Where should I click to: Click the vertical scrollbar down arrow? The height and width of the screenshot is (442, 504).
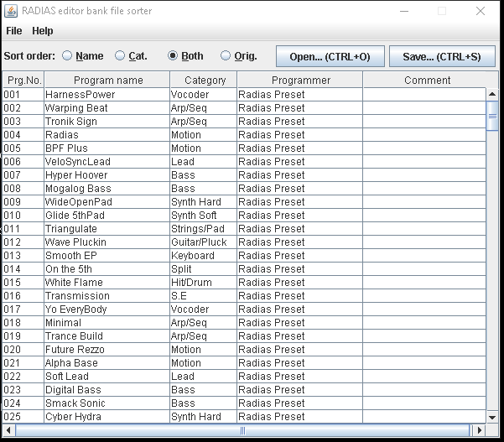coord(492,418)
